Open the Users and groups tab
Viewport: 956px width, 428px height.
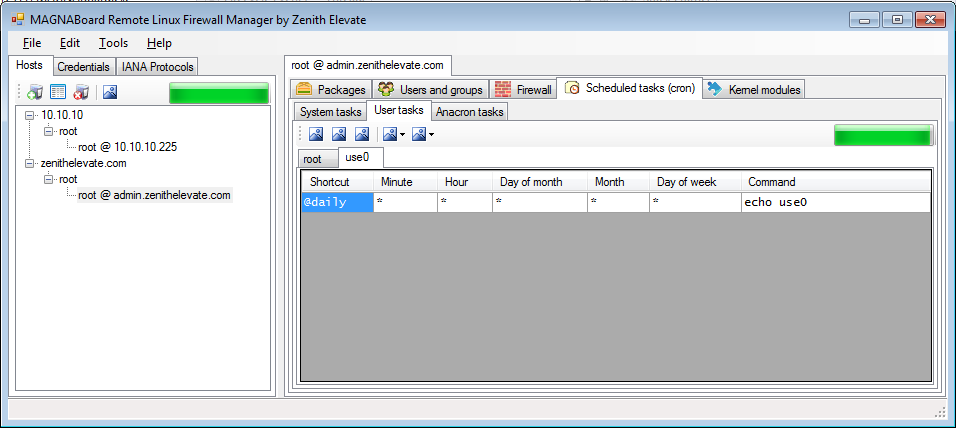[x=430, y=90]
